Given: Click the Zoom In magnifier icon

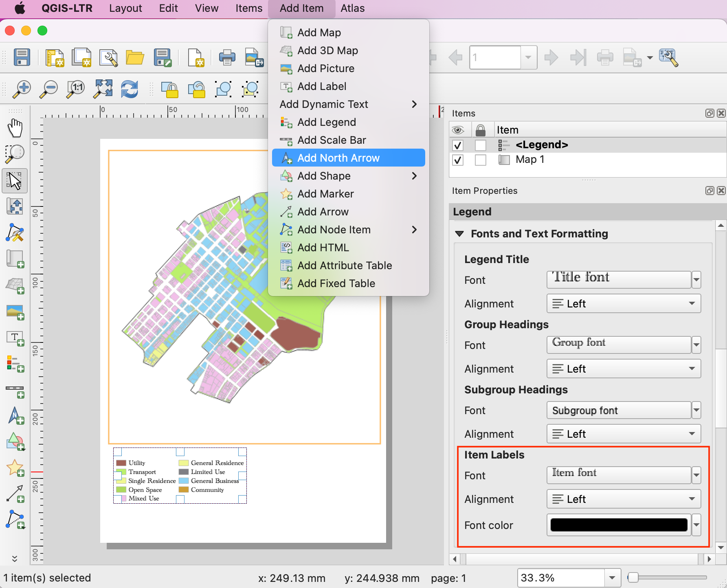Looking at the screenshot, I should (22, 89).
